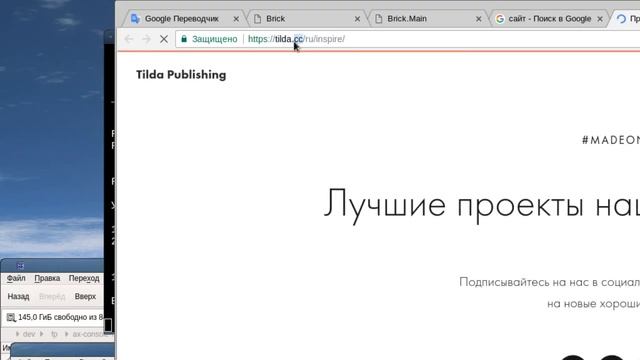This screenshot has width=640, height=360.
Task: Stop loading the page with X button
Action: click(164, 39)
